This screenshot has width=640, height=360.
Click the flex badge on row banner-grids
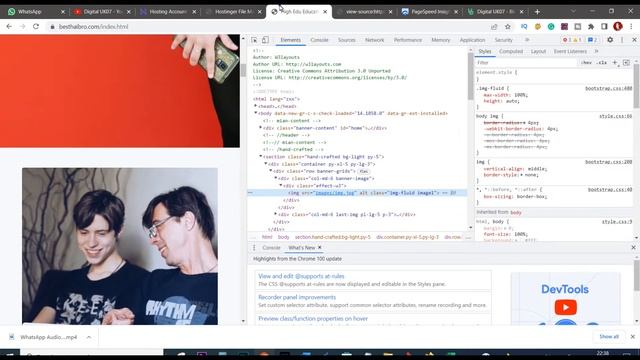(x=363, y=171)
